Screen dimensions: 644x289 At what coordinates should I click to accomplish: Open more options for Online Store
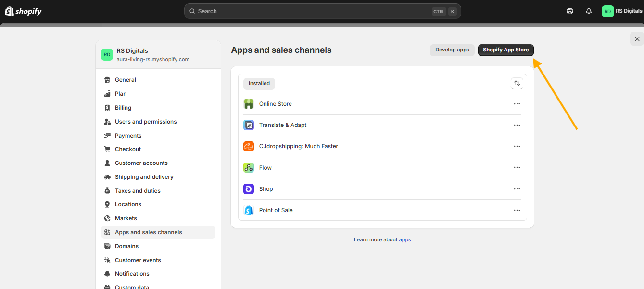(517, 104)
